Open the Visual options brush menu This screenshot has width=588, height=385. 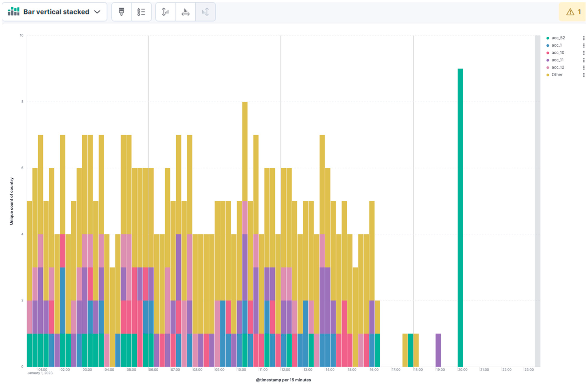tap(121, 12)
